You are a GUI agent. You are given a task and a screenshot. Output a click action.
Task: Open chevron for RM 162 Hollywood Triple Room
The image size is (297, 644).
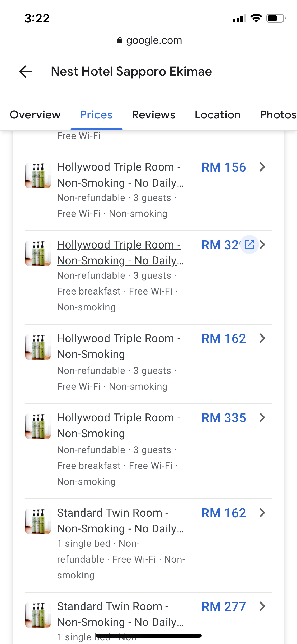pos(262,338)
